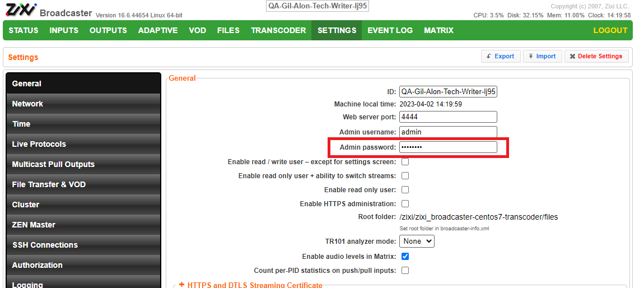Click the Export button
This screenshot has width=644, height=288.
500,56
